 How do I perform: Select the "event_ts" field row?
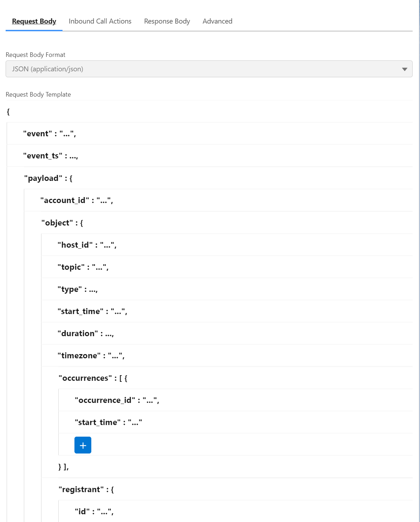(51, 156)
